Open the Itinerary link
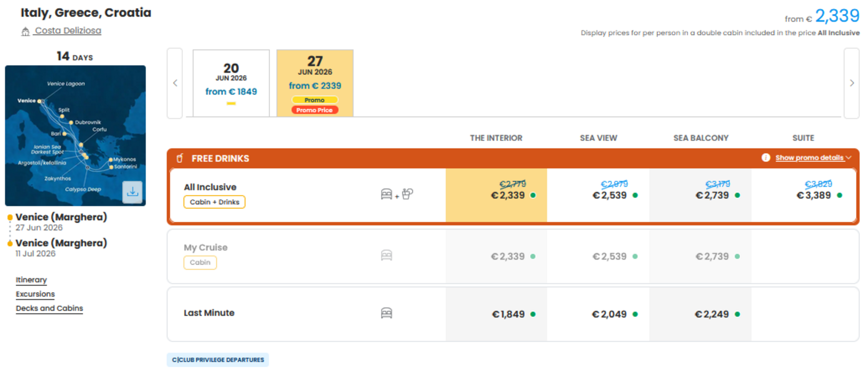Image resolution: width=868 pixels, height=372 pixels. [x=31, y=280]
